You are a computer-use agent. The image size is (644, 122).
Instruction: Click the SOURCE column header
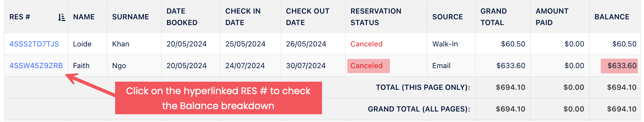(x=448, y=17)
